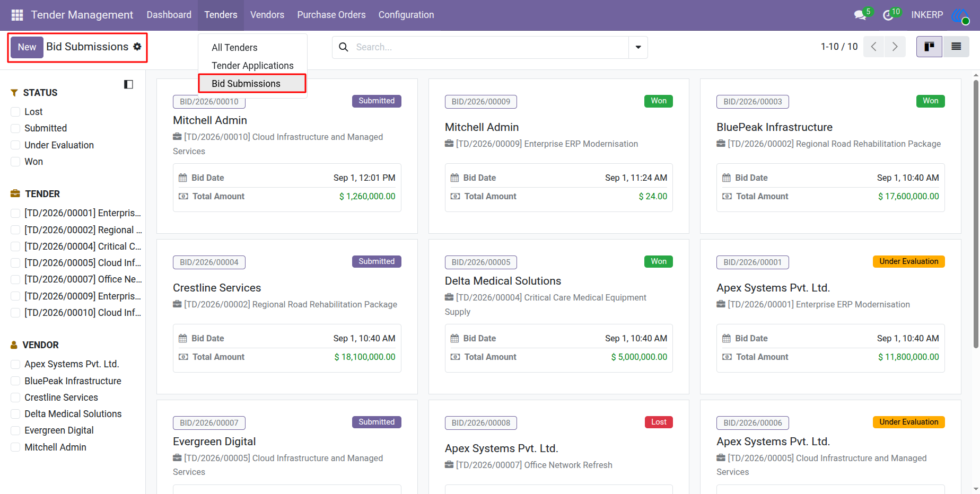
Task: Tick the Submitted status checkbox
Action: click(x=15, y=128)
